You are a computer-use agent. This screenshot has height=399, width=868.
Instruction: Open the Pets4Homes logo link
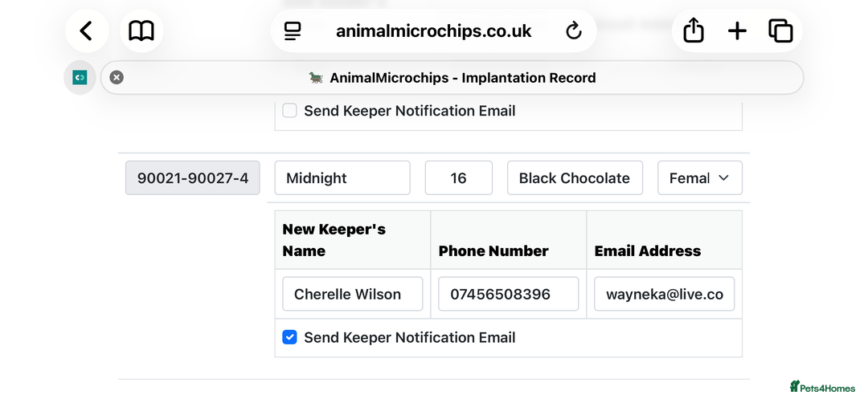point(822,388)
